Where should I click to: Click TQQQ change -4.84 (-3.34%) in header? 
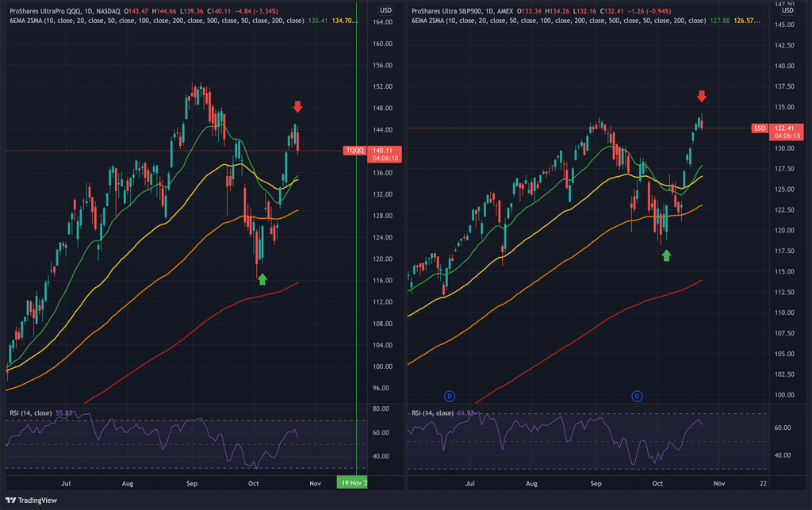(256, 11)
